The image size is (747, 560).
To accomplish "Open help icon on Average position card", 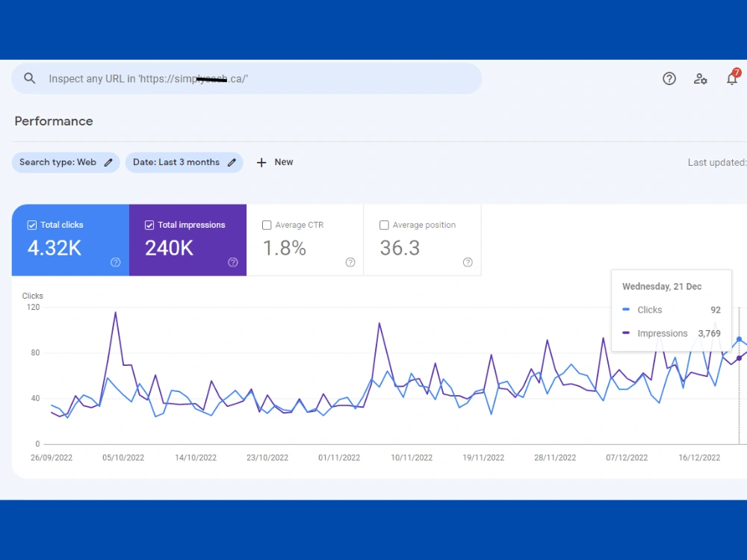I will 468,262.
